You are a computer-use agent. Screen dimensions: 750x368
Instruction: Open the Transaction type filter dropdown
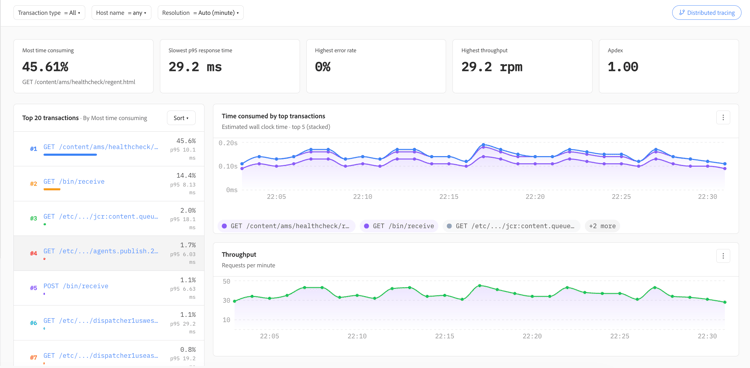pyautogui.click(x=49, y=13)
